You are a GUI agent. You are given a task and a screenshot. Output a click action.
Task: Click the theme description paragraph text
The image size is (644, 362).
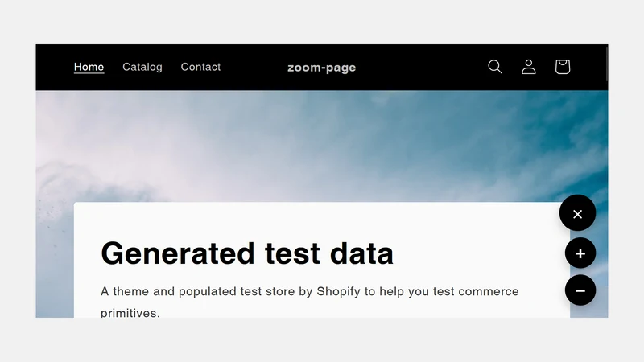(310, 302)
